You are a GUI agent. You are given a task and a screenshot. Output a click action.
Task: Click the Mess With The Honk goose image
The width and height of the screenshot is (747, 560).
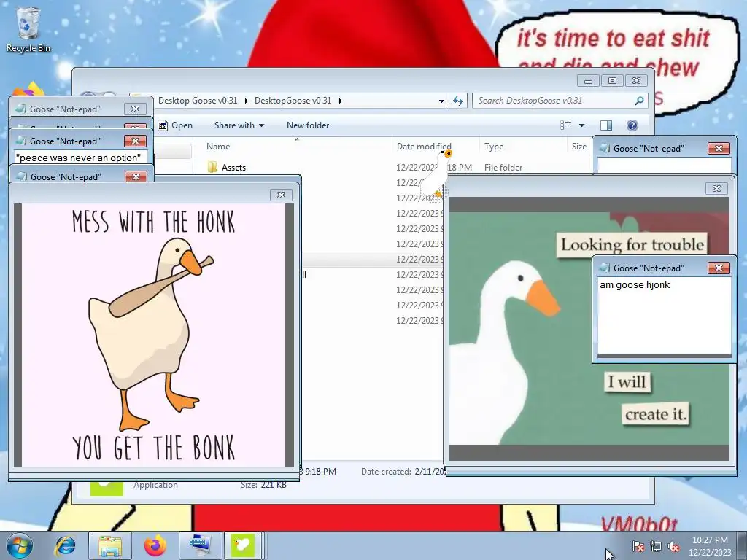click(x=153, y=335)
